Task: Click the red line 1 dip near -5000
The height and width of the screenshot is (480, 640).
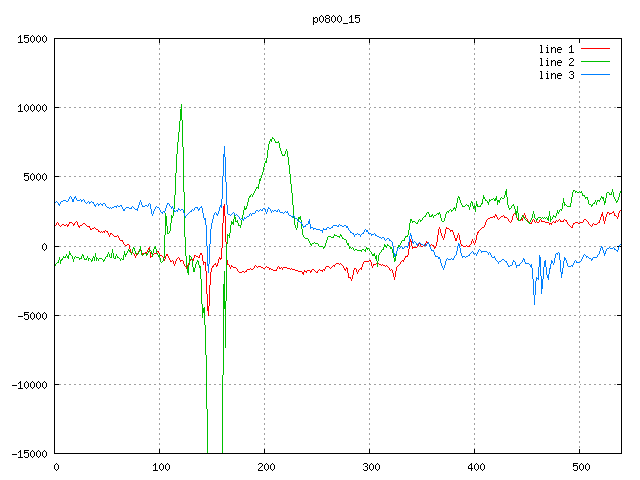Action: point(209,313)
